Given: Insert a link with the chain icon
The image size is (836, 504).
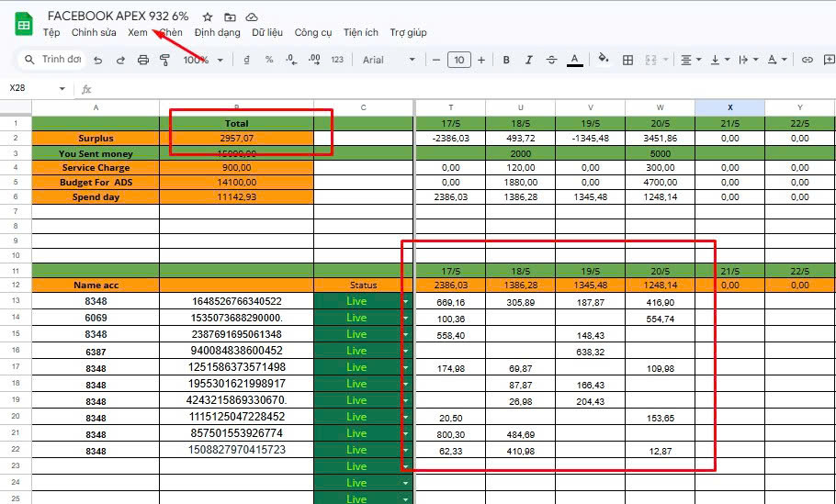Looking at the screenshot, I should 808,60.
